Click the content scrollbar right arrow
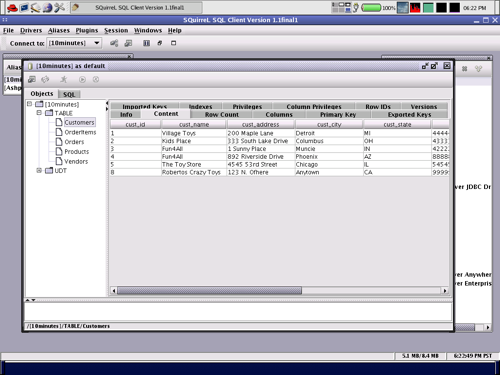 [x=445, y=291]
